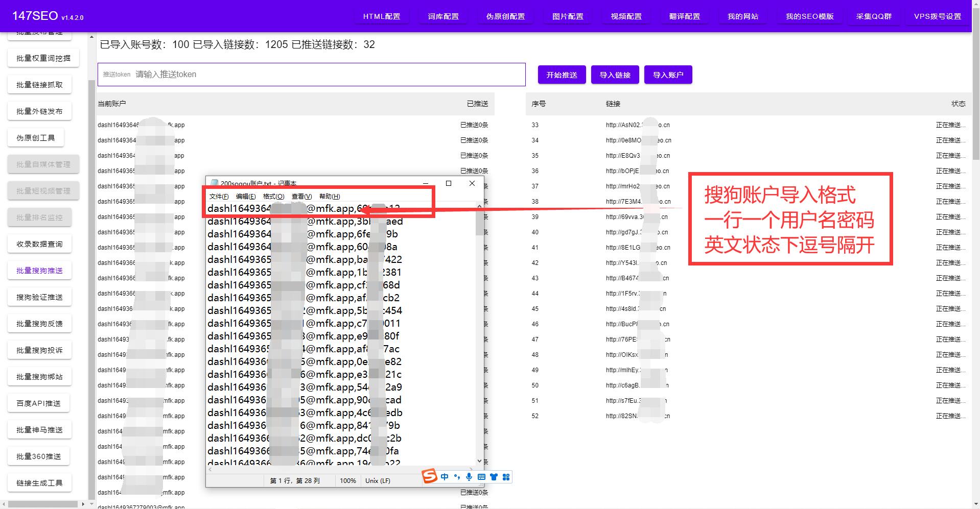980x509 pixels.
Task: Open VPS拨号设置
Action: pos(938,16)
